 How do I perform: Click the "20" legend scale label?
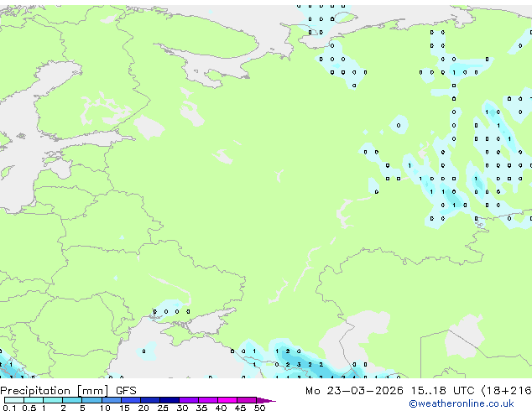pyautogui.click(x=143, y=408)
